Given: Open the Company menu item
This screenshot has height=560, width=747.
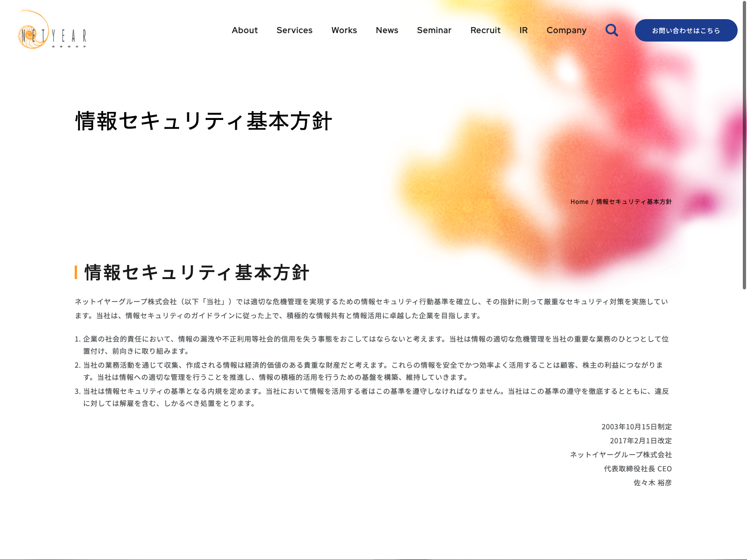Looking at the screenshot, I should [x=566, y=30].
